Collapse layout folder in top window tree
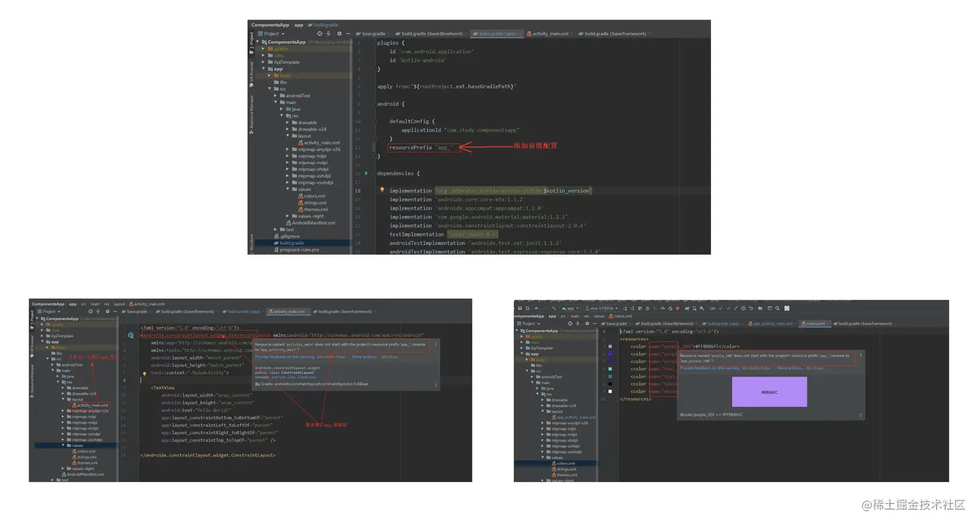This screenshot has height=526, width=980. tap(288, 136)
